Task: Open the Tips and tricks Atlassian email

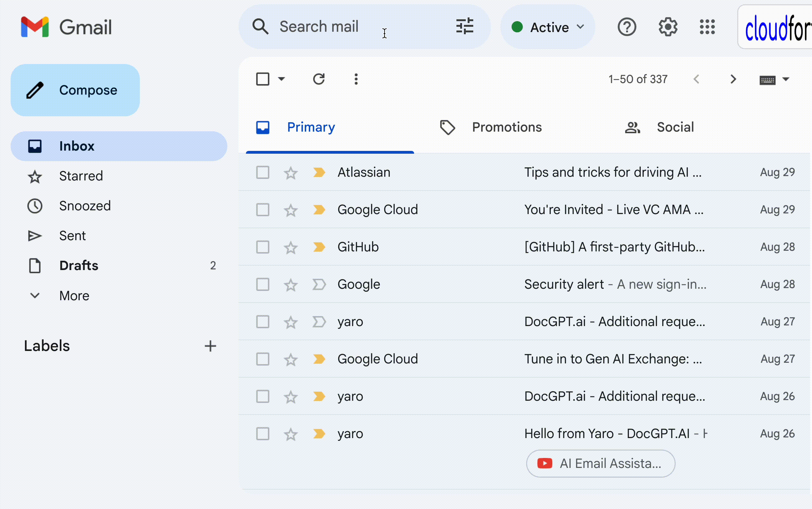Action: (x=524, y=172)
